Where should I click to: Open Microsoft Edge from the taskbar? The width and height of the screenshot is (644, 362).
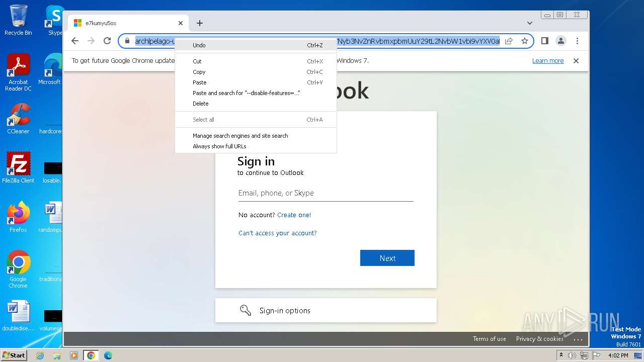pyautogui.click(x=108, y=355)
